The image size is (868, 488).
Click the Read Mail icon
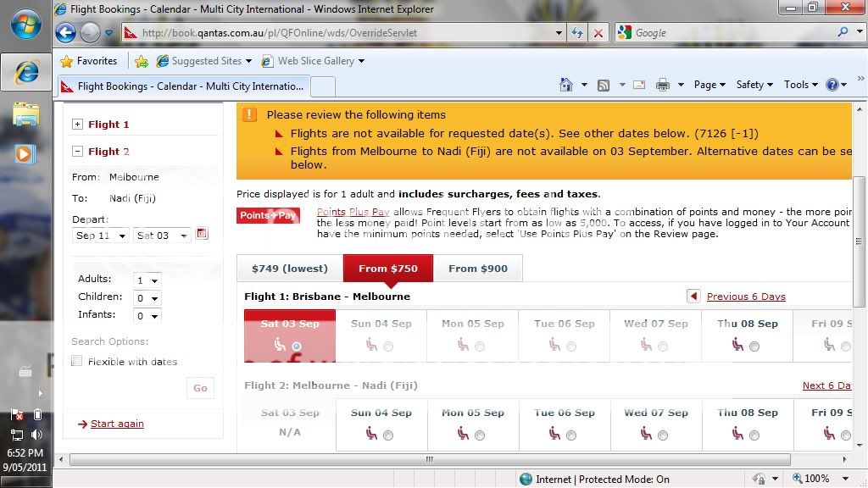point(639,85)
